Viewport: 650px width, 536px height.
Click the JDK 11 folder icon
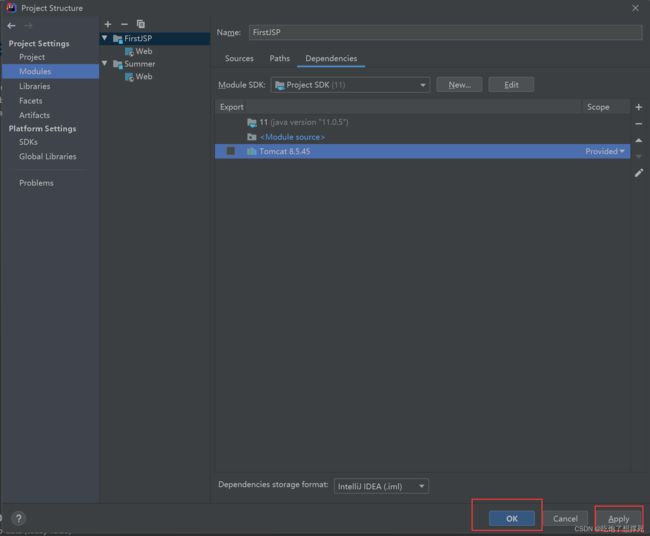[252, 123]
